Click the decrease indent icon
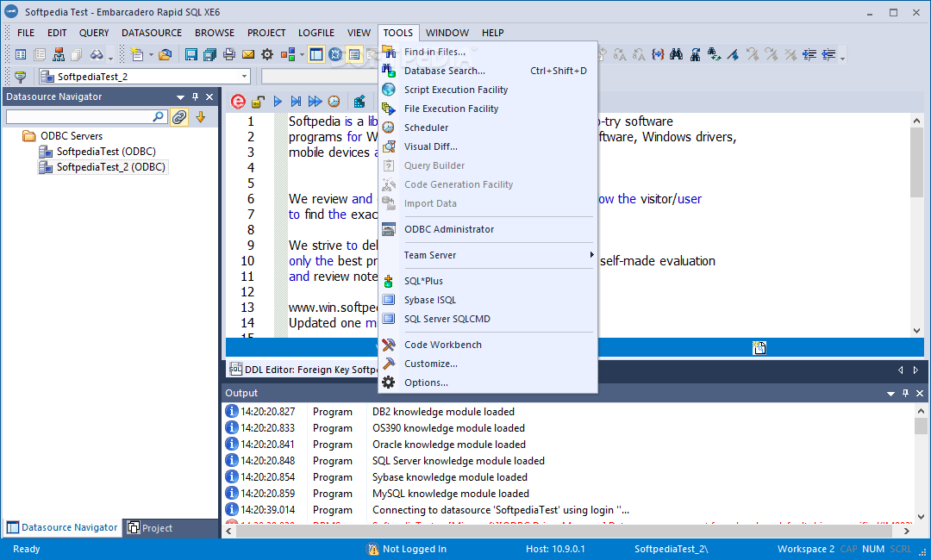 pyautogui.click(x=828, y=54)
